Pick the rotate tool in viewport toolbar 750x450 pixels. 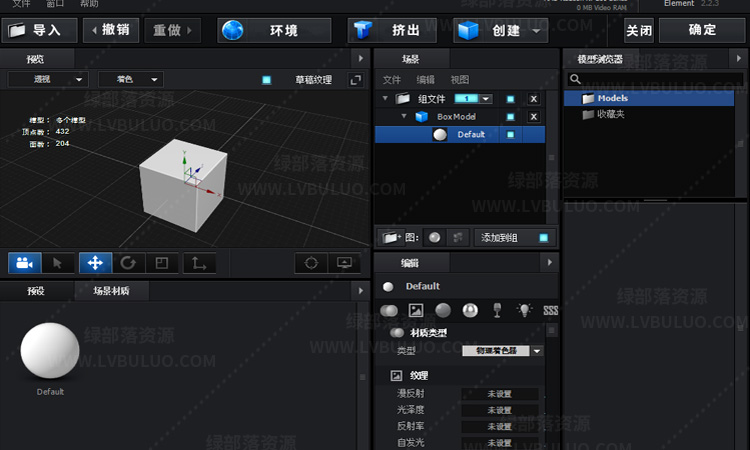pyautogui.click(x=128, y=262)
